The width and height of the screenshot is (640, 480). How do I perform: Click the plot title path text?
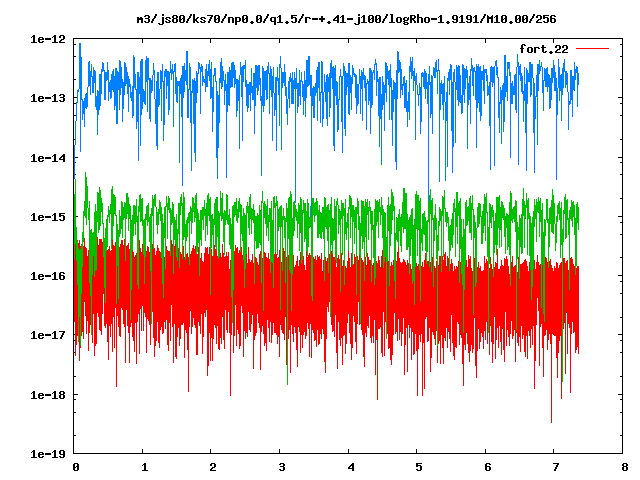coord(346,19)
